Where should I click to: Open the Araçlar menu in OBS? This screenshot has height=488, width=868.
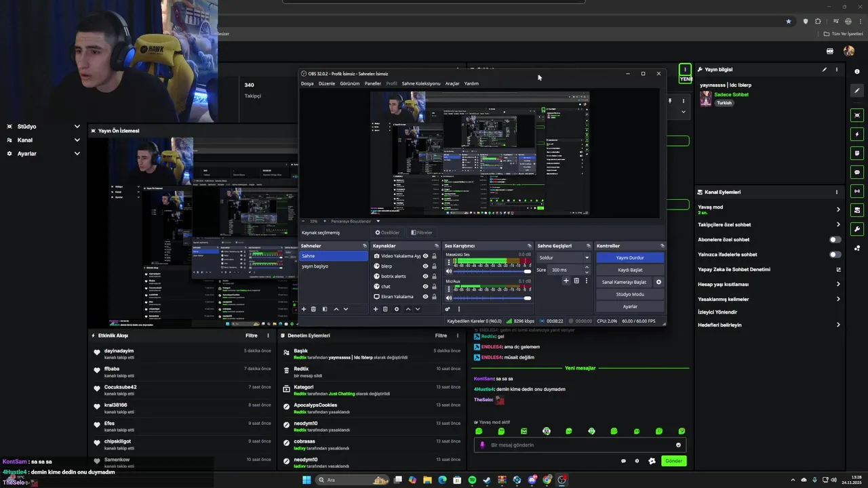[452, 83]
